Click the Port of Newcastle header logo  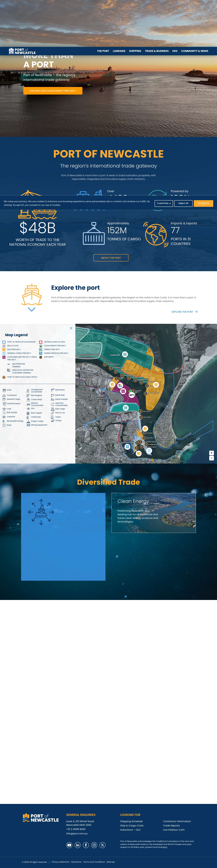tap(22, 51)
